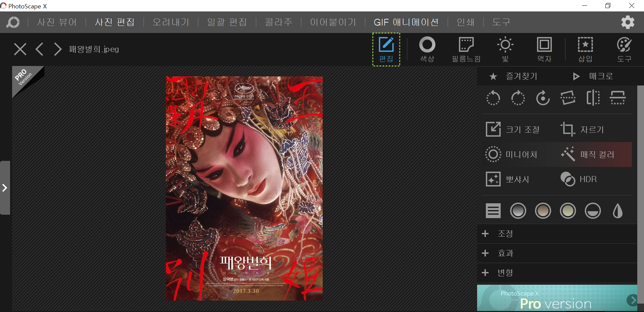
Task: Go to next photo arrow
Action: click(58, 49)
